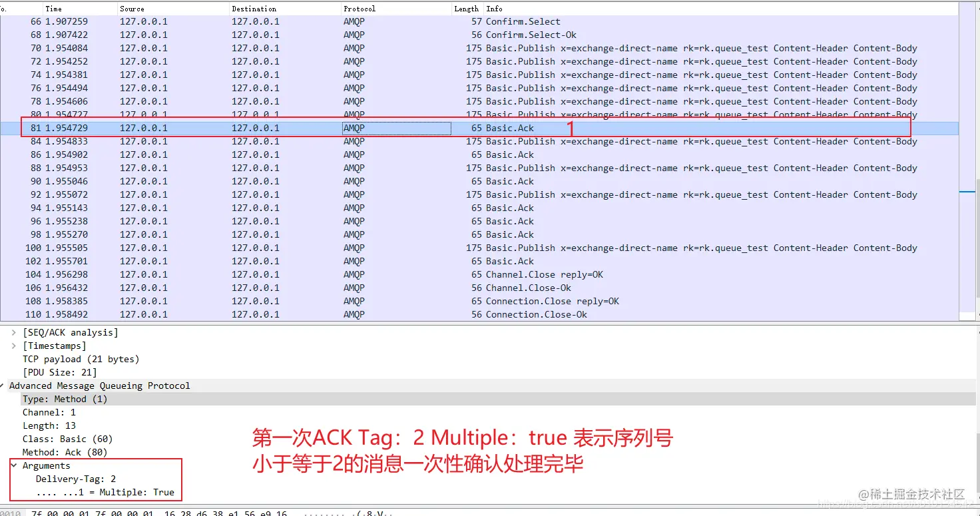Screen dimensions: 980x516
Task: Select packet 104 Channel.Close reply=OK row
Action: pos(479,274)
